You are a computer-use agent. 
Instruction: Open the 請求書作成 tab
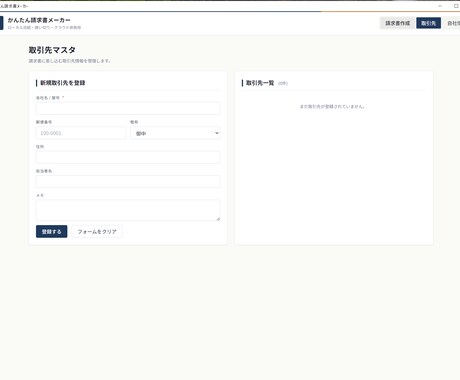397,23
